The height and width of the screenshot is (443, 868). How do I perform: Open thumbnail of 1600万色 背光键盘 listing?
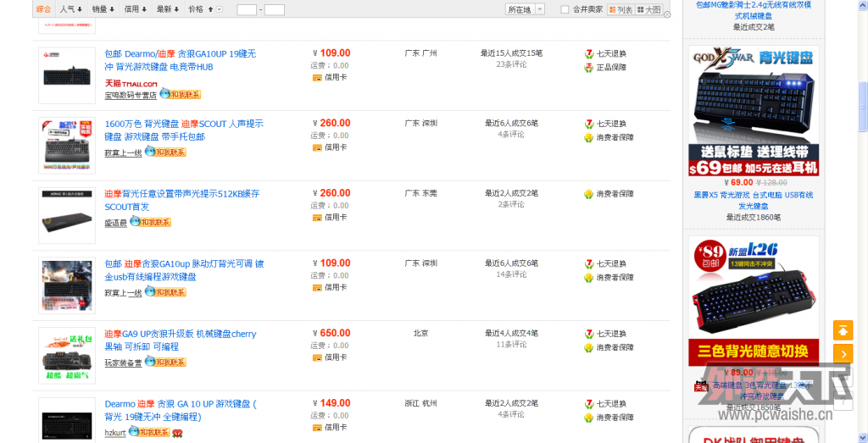[x=67, y=144]
